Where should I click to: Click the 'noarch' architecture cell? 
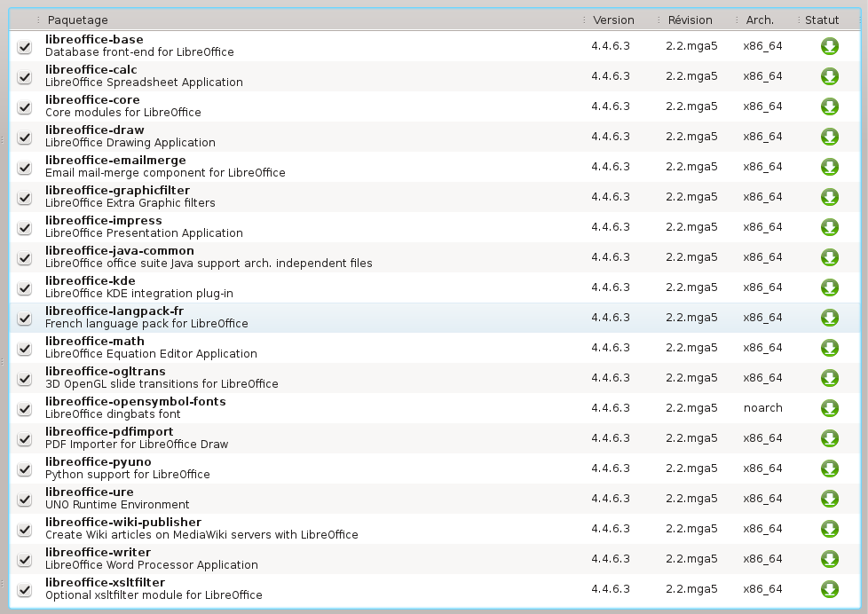point(762,408)
